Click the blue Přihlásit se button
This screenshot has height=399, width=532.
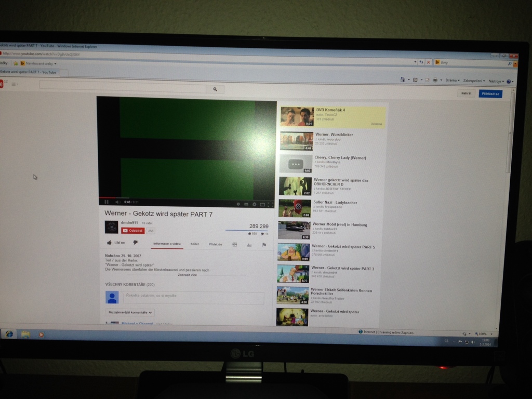490,94
